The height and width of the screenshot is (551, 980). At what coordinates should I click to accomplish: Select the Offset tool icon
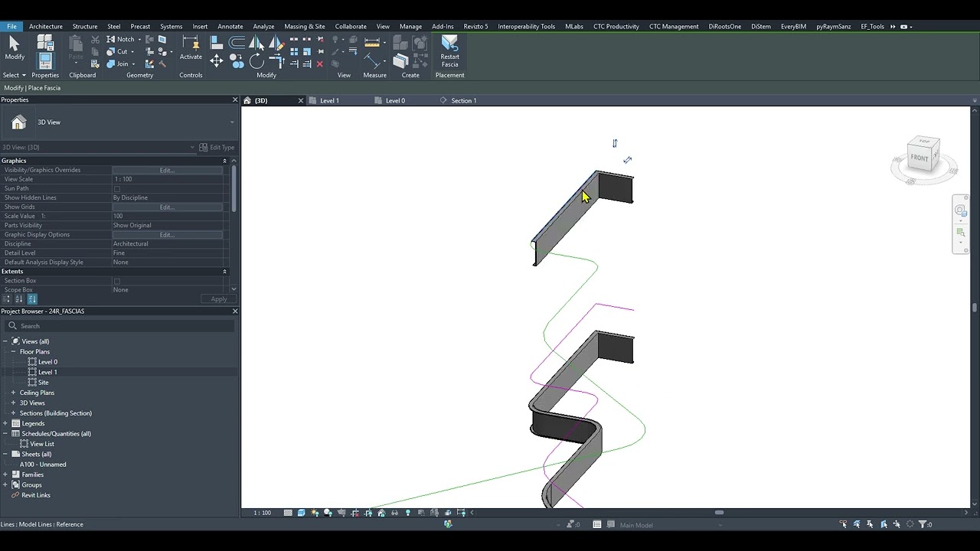pos(237,42)
